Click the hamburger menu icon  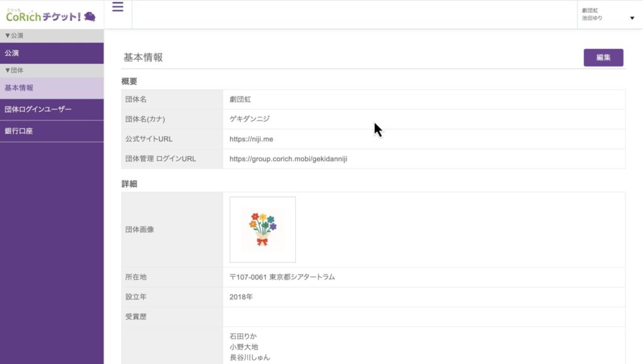click(x=117, y=8)
